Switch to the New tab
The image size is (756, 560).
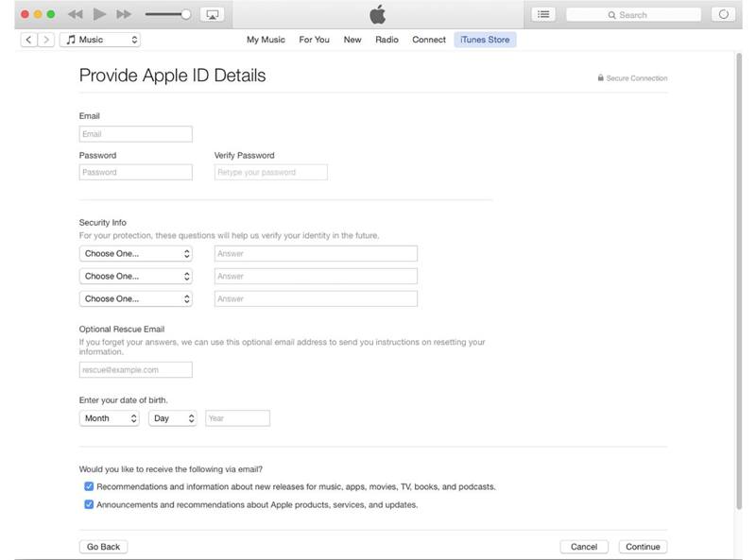[352, 40]
